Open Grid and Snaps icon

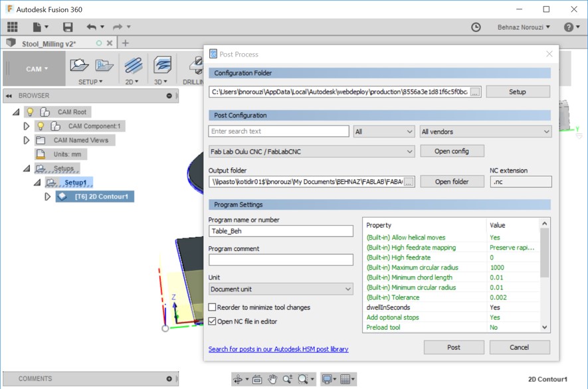click(x=345, y=379)
